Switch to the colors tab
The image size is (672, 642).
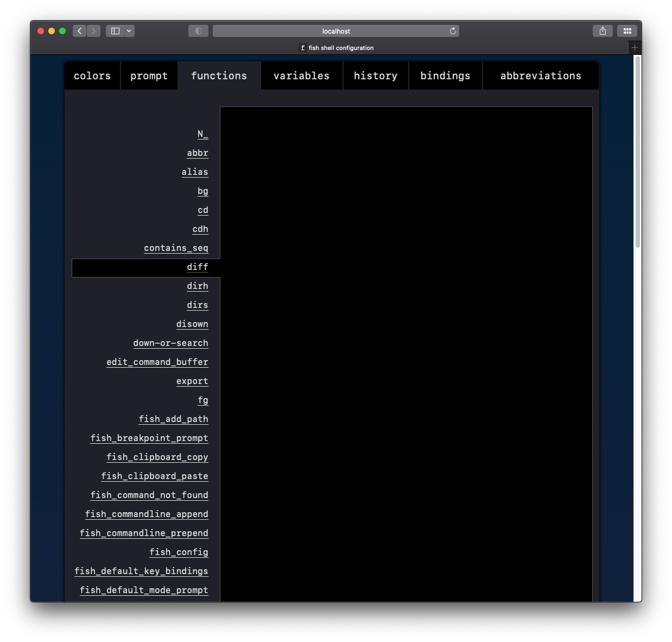click(92, 75)
